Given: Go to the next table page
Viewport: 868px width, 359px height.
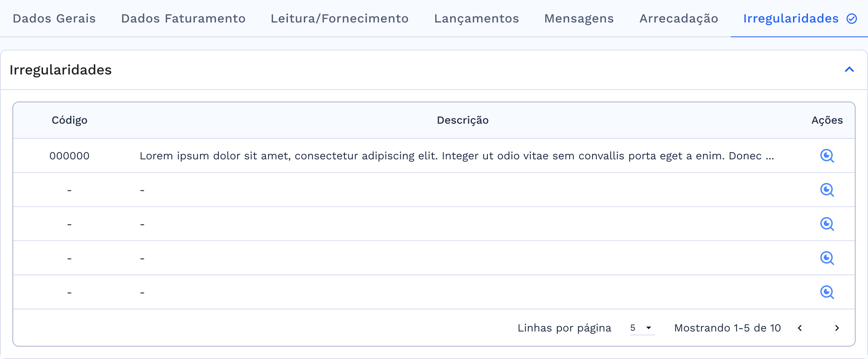Looking at the screenshot, I should click(x=837, y=328).
